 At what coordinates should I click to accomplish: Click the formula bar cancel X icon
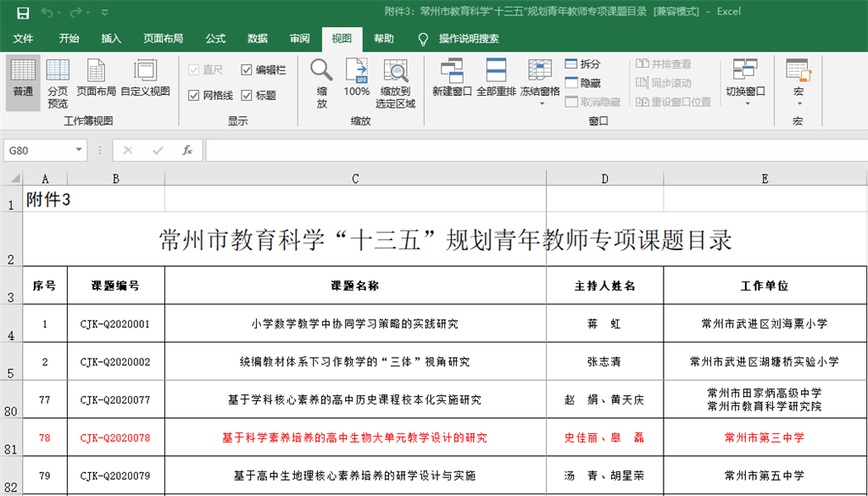(x=128, y=151)
